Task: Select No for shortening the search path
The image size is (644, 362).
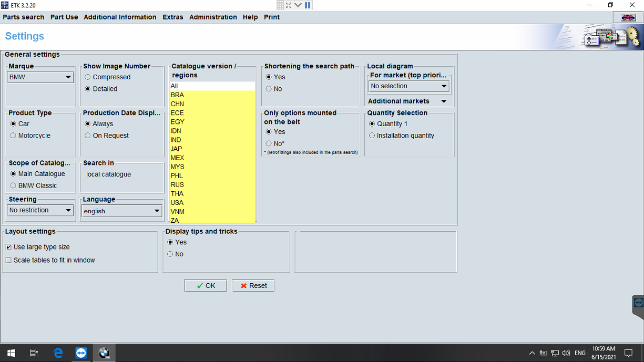Action: click(274, 89)
